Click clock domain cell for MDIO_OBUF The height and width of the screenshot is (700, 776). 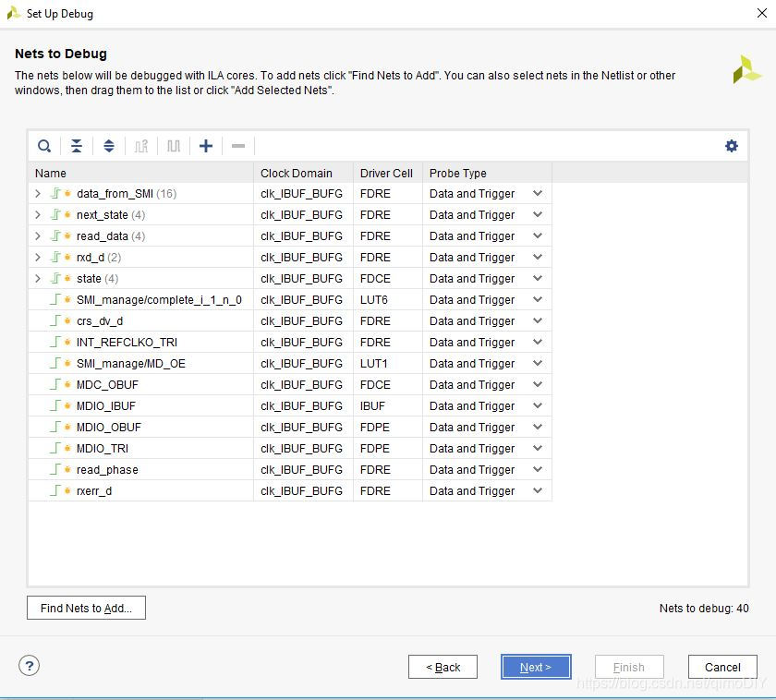[x=301, y=428]
